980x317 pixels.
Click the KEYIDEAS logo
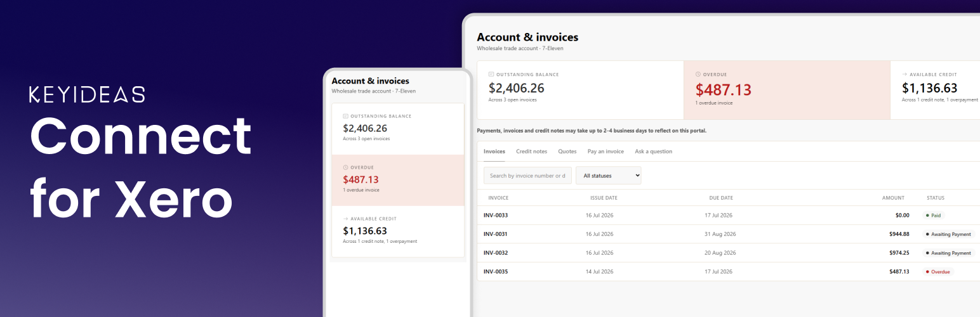point(87,94)
